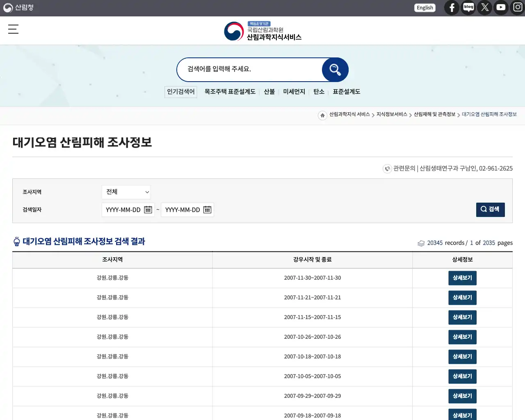Expand the 조사지역 전체 dropdown
This screenshot has height=420, width=525.
[x=126, y=192]
